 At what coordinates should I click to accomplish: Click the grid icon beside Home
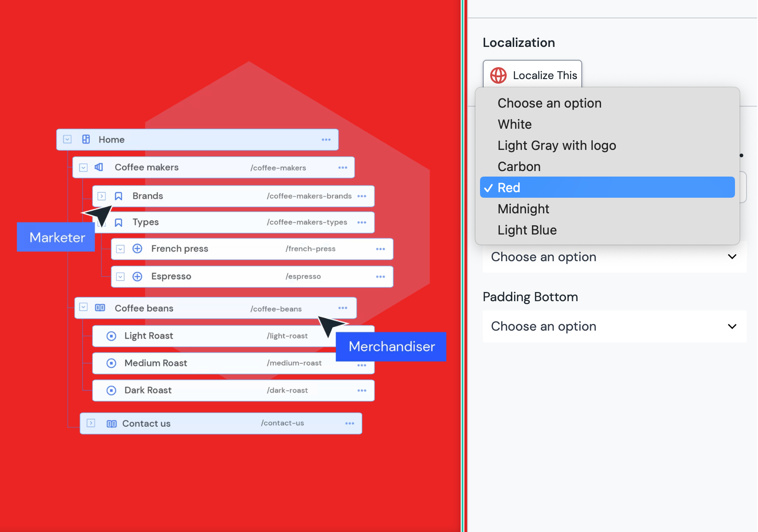(86, 139)
